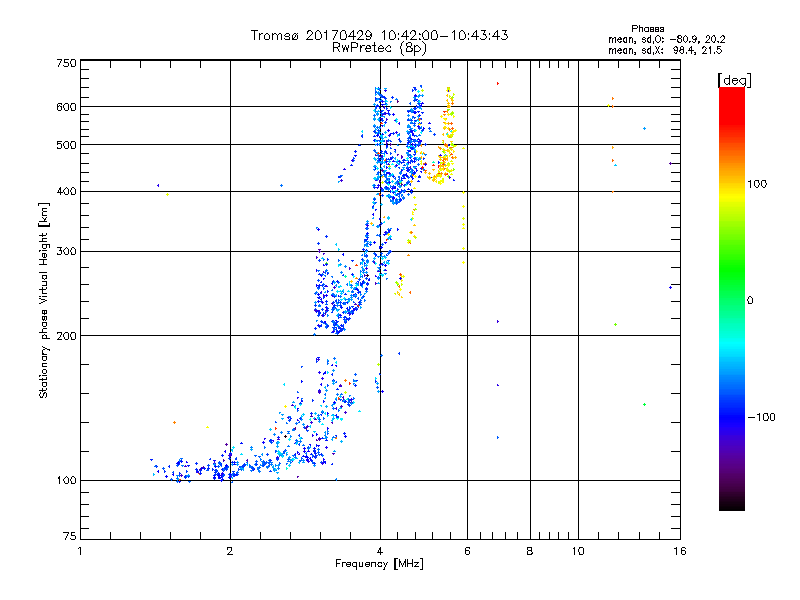Click the '0' colorbar tick label
800x600 pixels.
[x=750, y=301]
